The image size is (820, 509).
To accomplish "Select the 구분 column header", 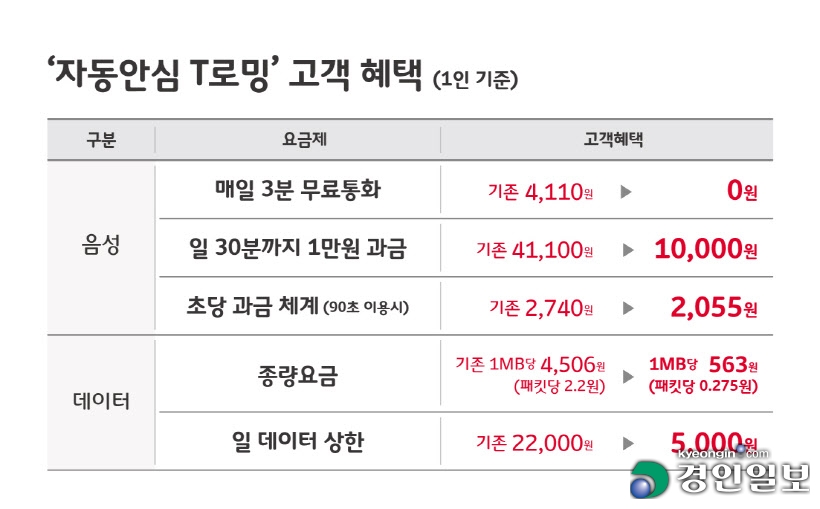I will pyautogui.click(x=101, y=140).
